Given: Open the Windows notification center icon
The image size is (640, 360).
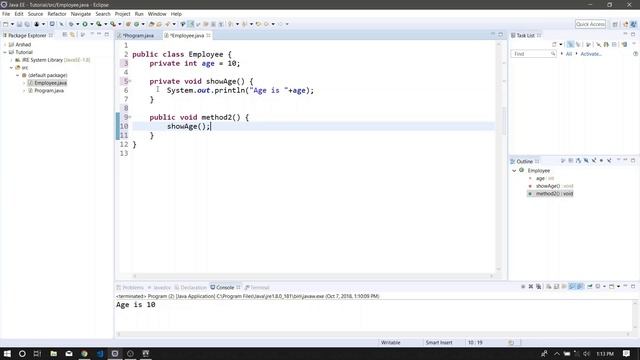Looking at the screenshot, I should 627,353.
